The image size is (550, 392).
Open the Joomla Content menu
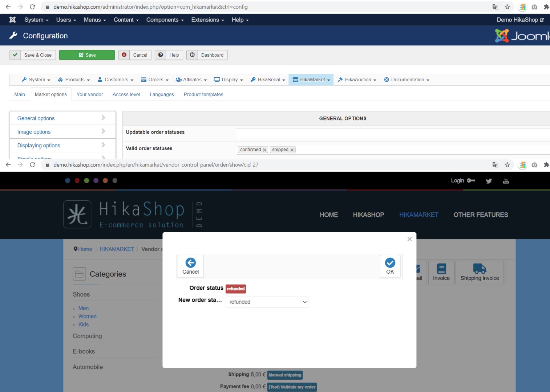[126, 20]
